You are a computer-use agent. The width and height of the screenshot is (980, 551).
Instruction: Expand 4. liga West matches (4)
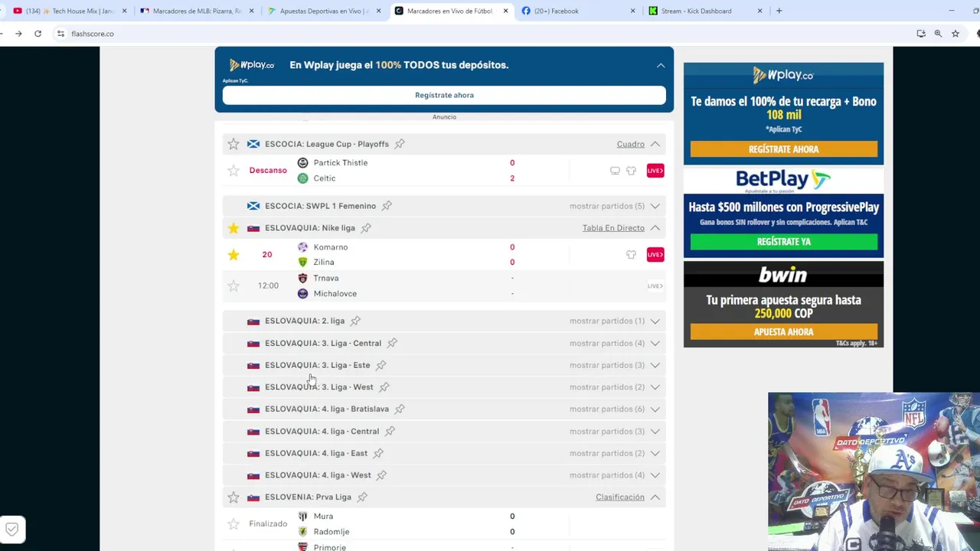tap(655, 475)
